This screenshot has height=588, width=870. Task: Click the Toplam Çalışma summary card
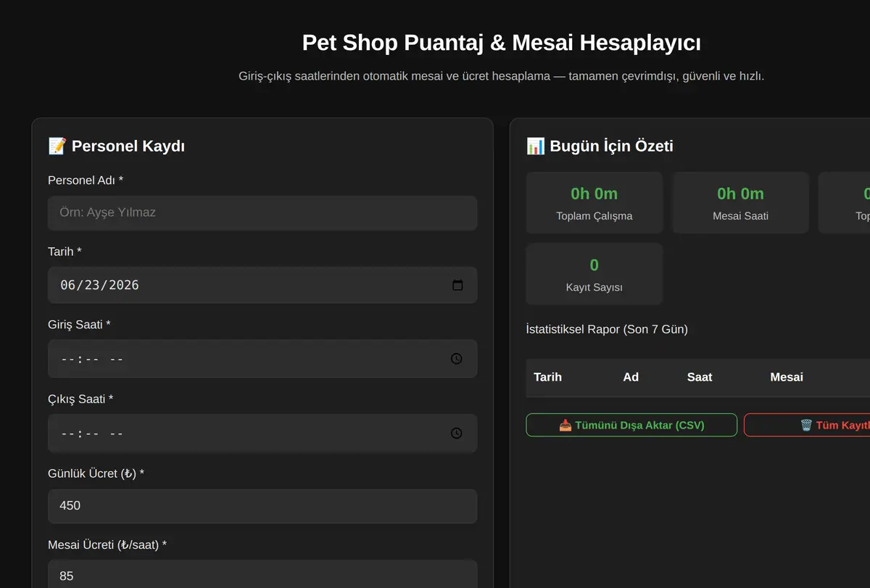tap(594, 202)
